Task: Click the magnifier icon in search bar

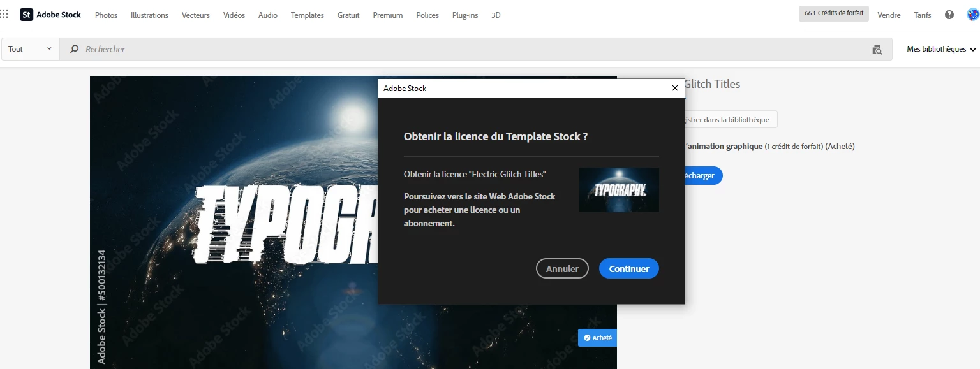Action: point(75,49)
